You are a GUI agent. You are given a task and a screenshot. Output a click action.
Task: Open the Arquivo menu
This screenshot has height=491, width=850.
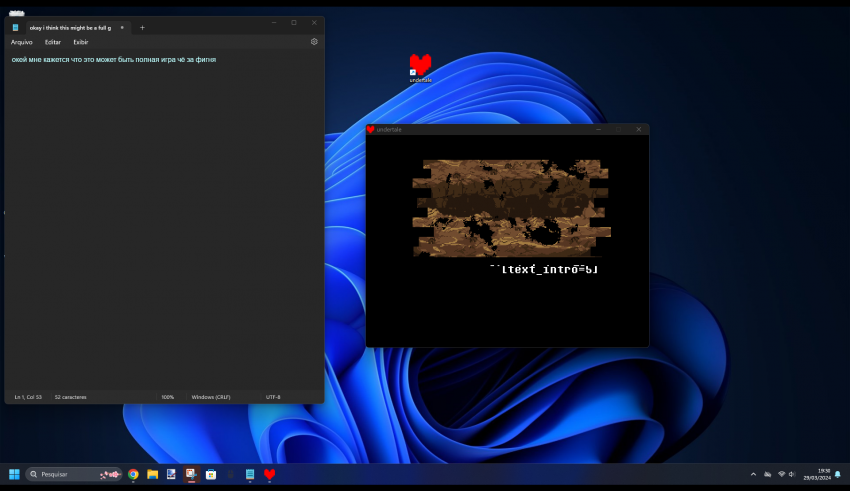click(x=22, y=42)
